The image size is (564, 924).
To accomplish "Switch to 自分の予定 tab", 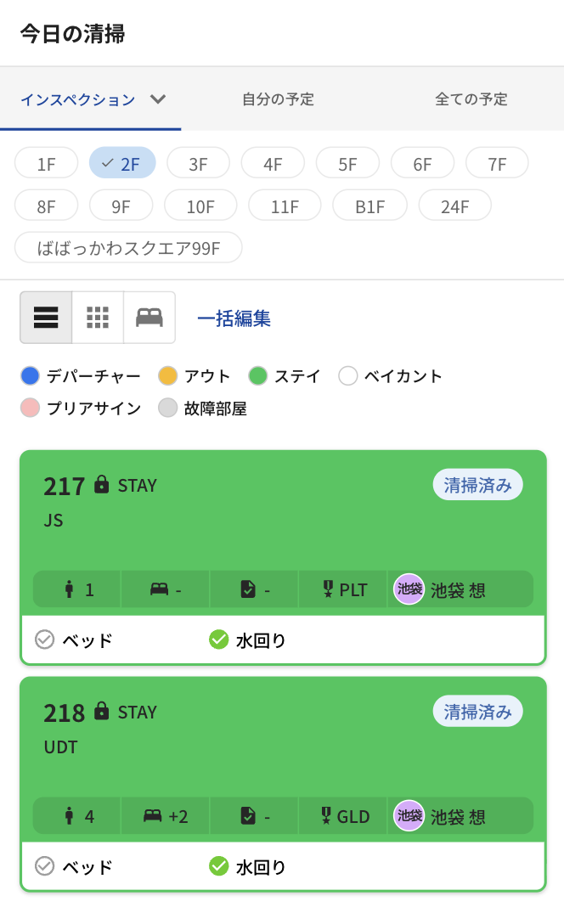I will [x=278, y=99].
